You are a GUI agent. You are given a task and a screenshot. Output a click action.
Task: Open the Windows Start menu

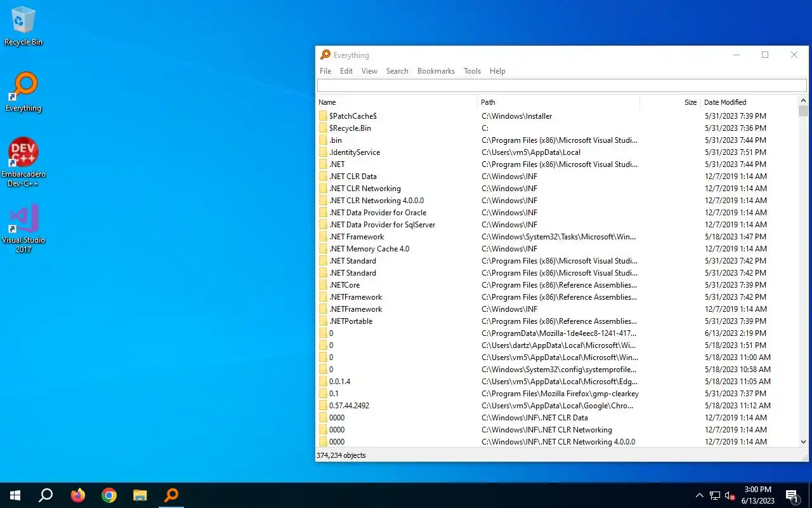pos(15,495)
